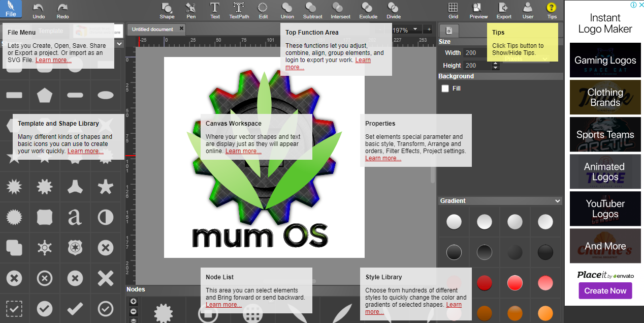This screenshot has height=323, width=644.
Task: Insert the ellipse shape
Action: 106,95
